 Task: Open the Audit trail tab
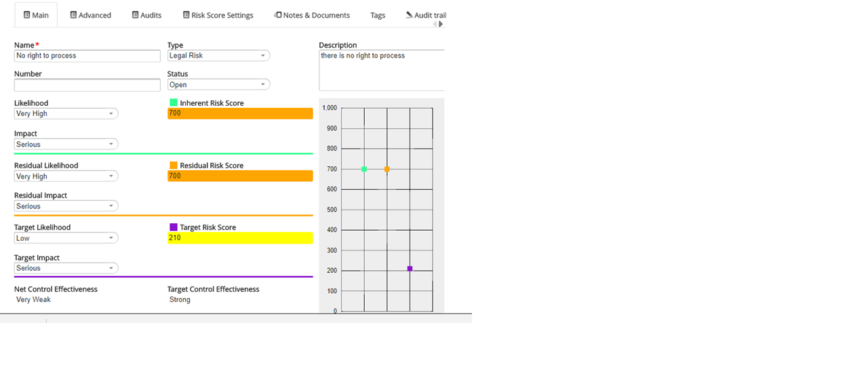(x=426, y=15)
